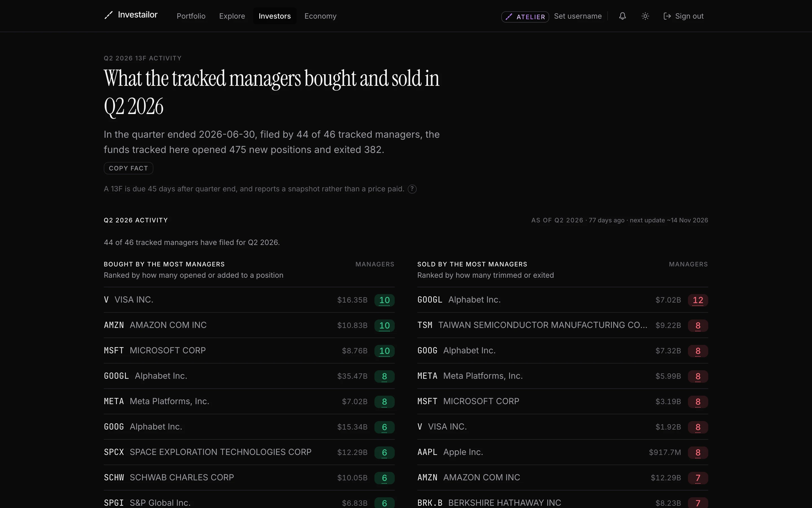This screenshot has width=812, height=508.
Task: Open MICROSOFT CORP in sold list
Action: click(562, 402)
